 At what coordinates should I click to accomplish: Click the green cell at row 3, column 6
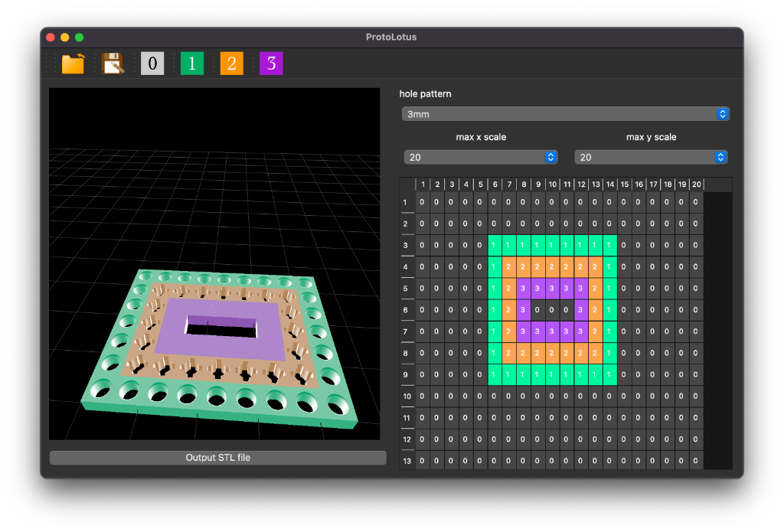495,246
